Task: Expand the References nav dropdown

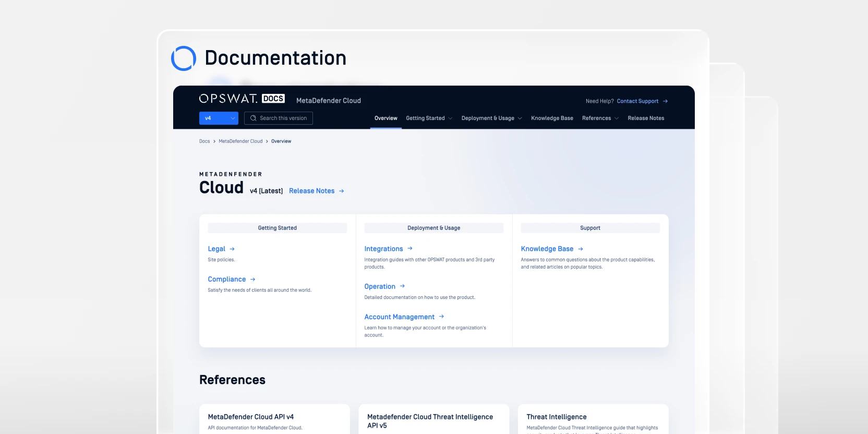Action: coord(600,118)
